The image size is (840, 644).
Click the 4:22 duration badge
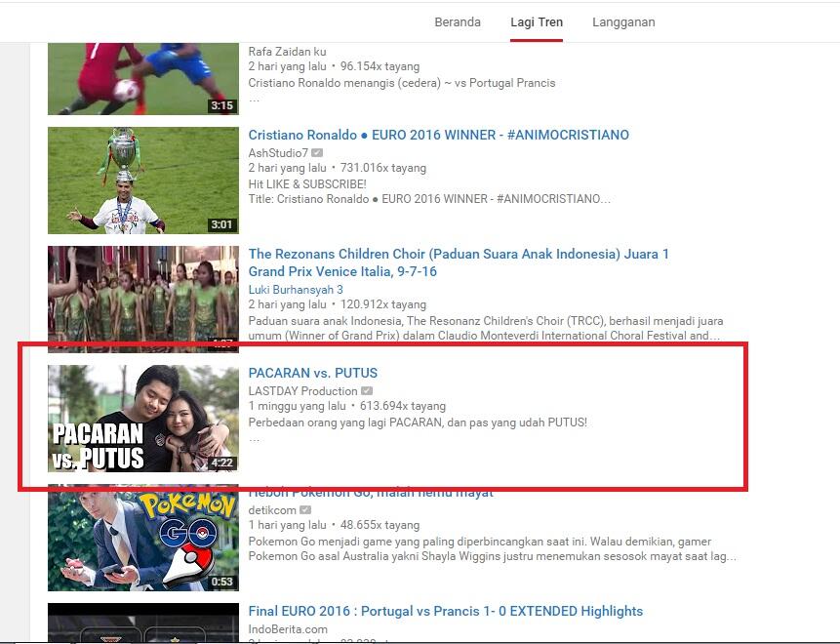222,463
